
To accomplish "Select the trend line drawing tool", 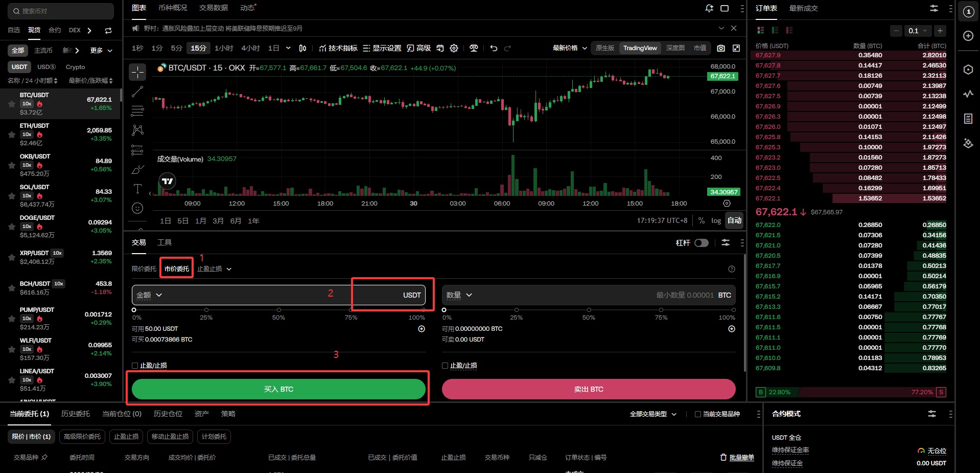I will pos(137,92).
